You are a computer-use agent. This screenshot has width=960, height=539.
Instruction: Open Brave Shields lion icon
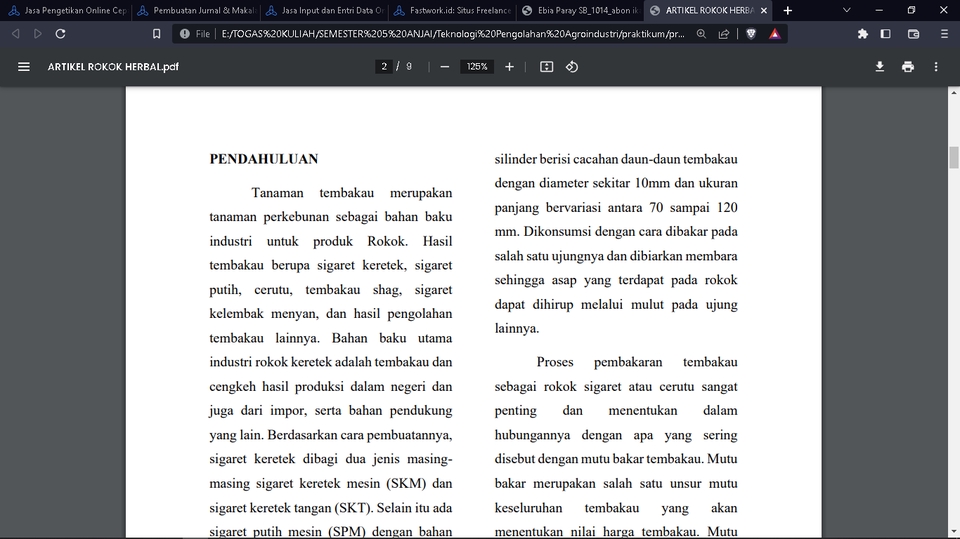point(751,34)
